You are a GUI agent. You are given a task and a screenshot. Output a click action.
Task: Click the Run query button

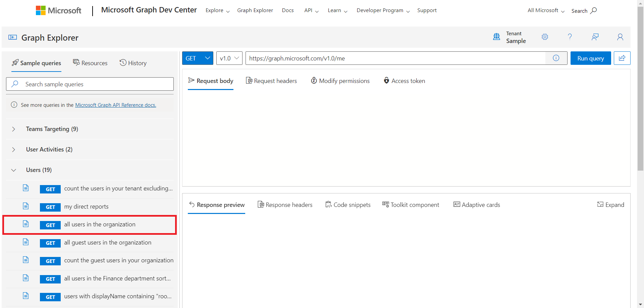pos(591,58)
